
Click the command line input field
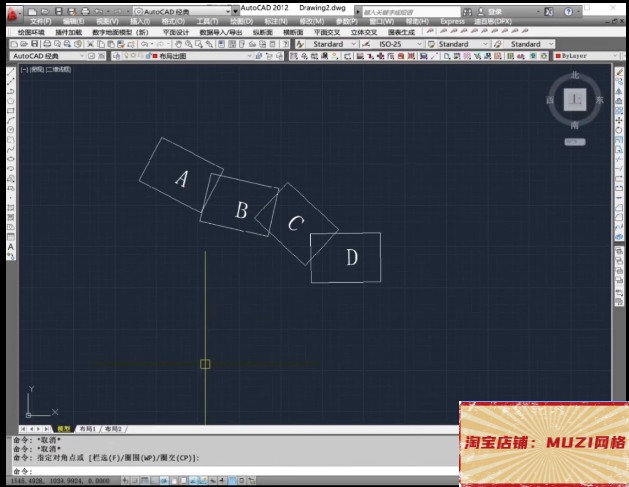click(235, 471)
